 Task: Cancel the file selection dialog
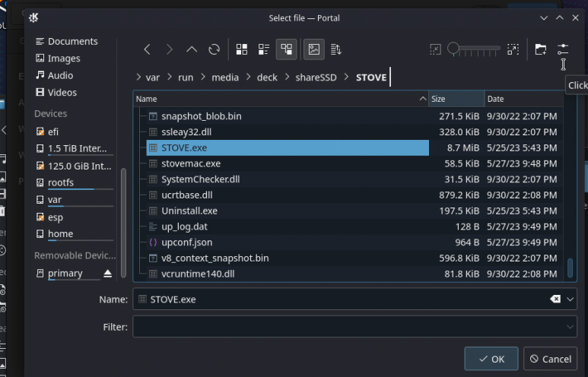[x=551, y=359]
